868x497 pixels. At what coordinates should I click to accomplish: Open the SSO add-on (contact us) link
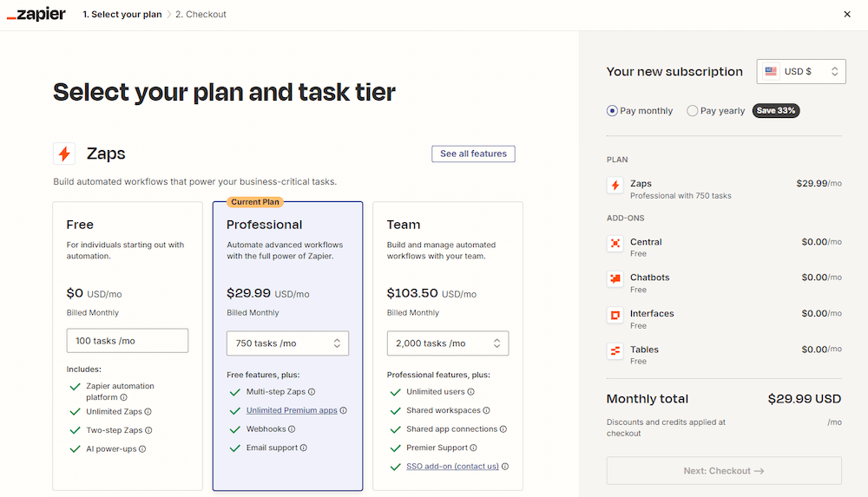click(x=453, y=467)
